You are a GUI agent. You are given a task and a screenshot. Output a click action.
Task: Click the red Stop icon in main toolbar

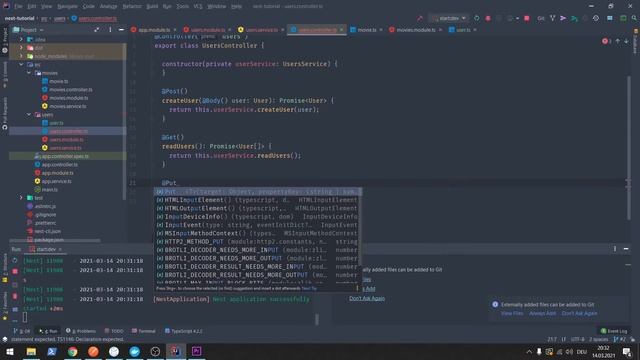[x=527, y=18]
